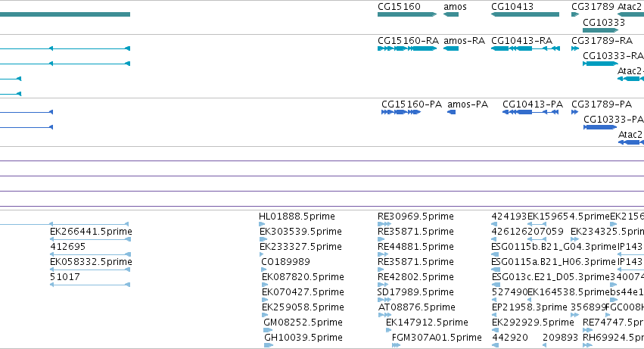This screenshot has width=644, height=349.
Task: Click the CO189989 EST entry
Action: click(x=285, y=262)
